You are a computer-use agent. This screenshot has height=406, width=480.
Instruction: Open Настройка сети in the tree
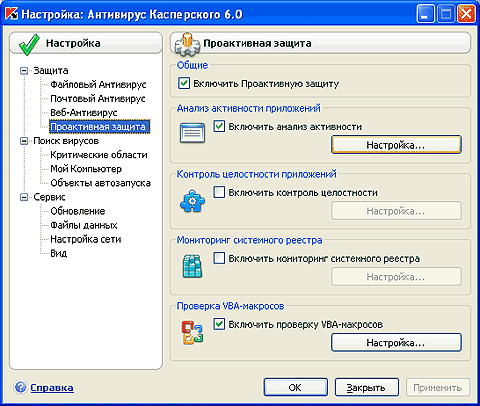(x=86, y=239)
